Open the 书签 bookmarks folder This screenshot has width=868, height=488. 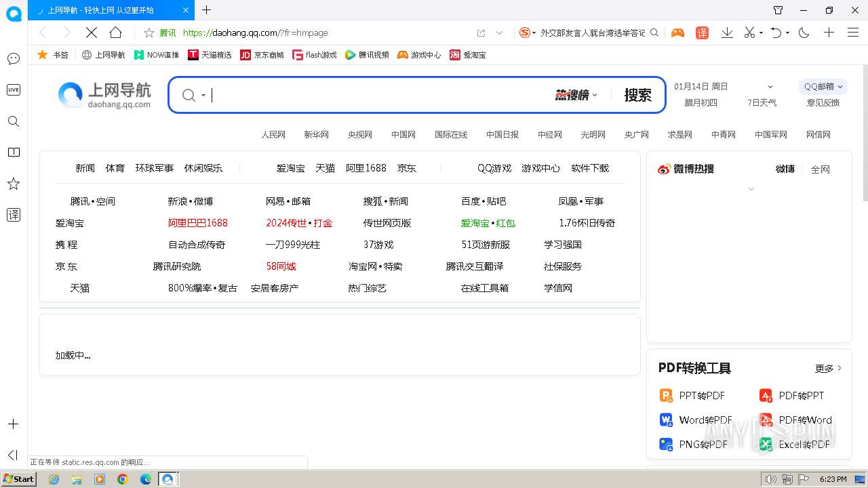pyautogui.click(x=53, y=55)
